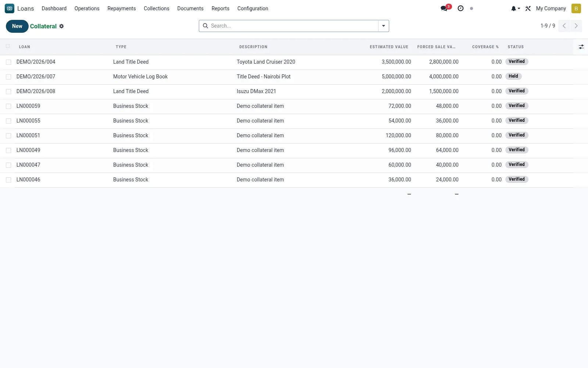The image size is (588, 368).
Task: Click estimated value 60,000.00
Action: click(400, 165)
